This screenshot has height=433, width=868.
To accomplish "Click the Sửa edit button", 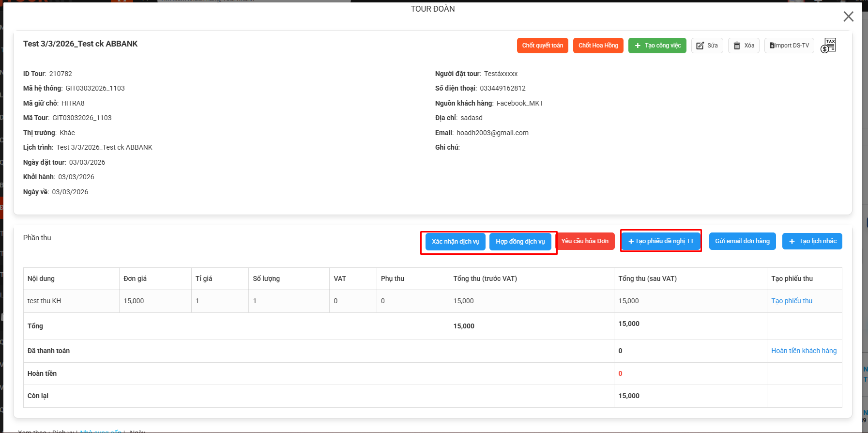I will tap(707, 46).
